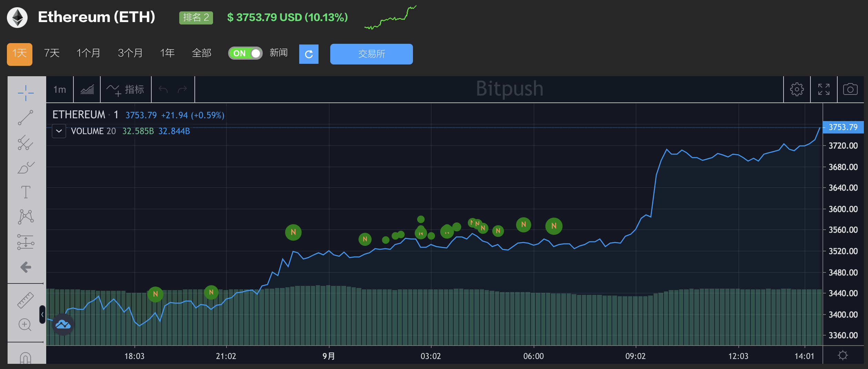This screenshot has width=868, height=369.
Task: Redo the last chart action
Action: (x=182, y=90)
